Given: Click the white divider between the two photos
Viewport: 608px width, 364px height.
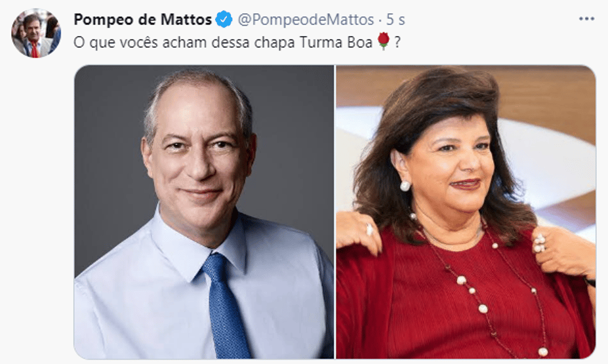Looking at the screenshot, I should point(335,212).
